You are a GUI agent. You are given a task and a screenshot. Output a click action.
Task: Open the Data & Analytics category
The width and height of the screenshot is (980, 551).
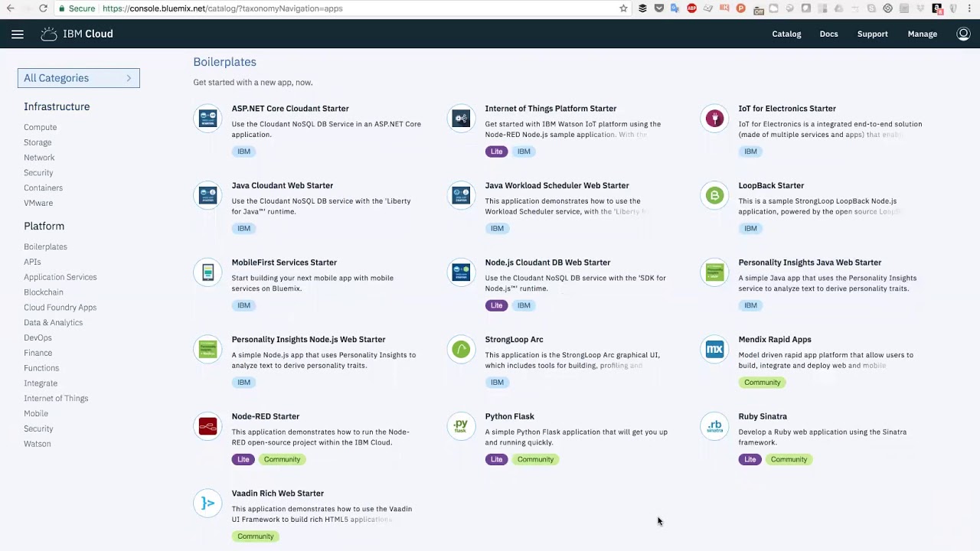point(53,323)
